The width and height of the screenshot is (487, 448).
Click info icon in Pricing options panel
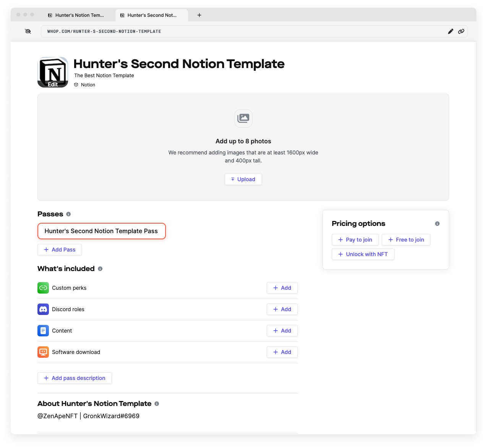pos(437,224)
